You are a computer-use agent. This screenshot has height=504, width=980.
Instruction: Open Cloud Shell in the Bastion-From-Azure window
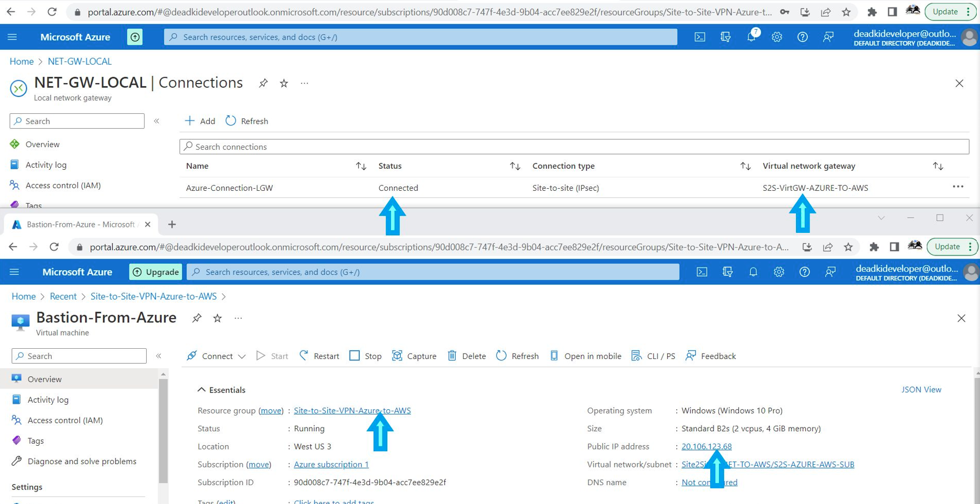point(702,272)
